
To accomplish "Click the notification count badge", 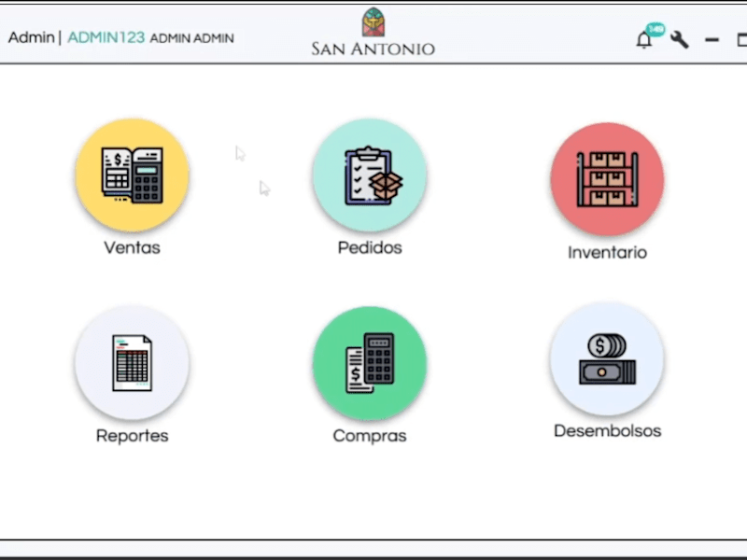I will click(655, 29).
